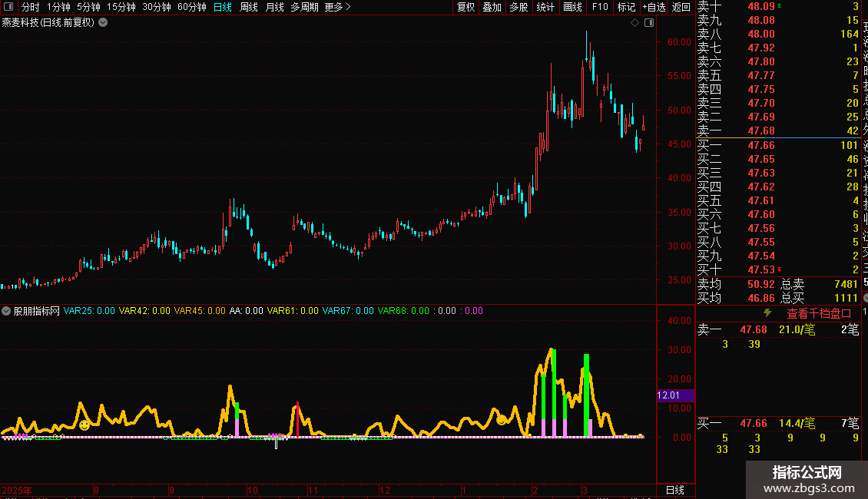The image size is (868, 499).
Task: Click the smiley signal marker in late January
Action: tap(502, 420)
